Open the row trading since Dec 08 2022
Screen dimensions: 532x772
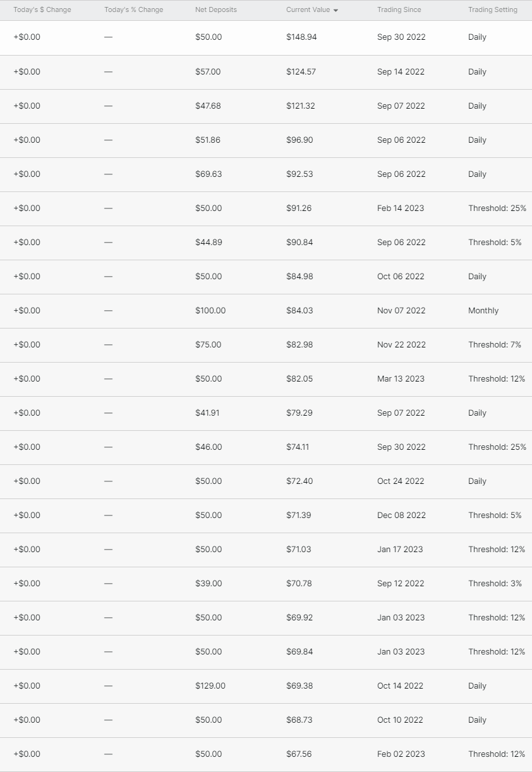[266, 516]
